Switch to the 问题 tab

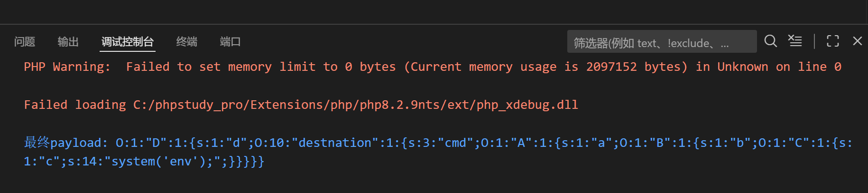click(x=25, y=42)
